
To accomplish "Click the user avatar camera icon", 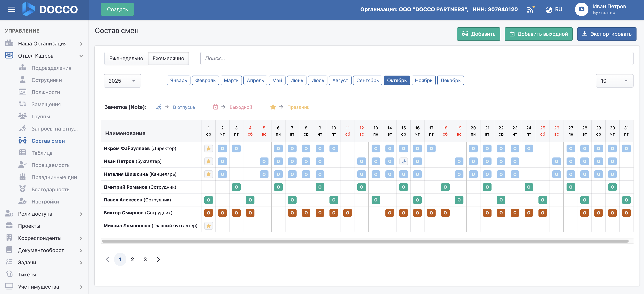I will [x=581, y=10].
